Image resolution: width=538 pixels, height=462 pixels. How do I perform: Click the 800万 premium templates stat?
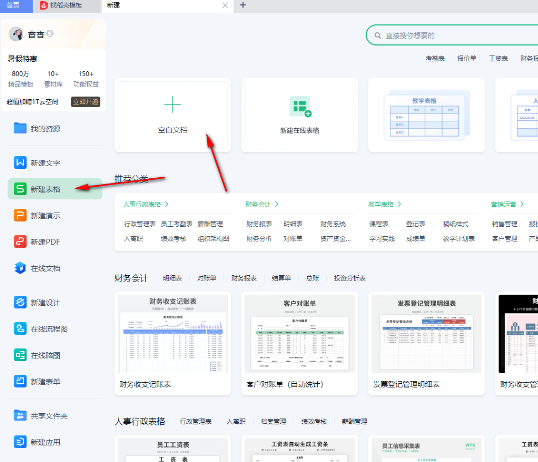(21, 79)
